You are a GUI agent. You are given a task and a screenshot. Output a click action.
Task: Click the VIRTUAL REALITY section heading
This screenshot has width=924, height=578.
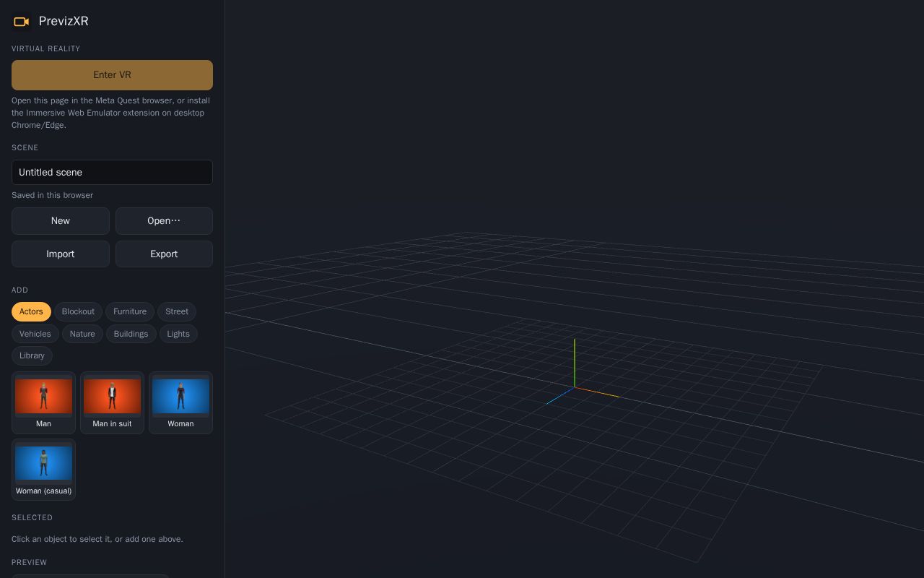[46, 48]
